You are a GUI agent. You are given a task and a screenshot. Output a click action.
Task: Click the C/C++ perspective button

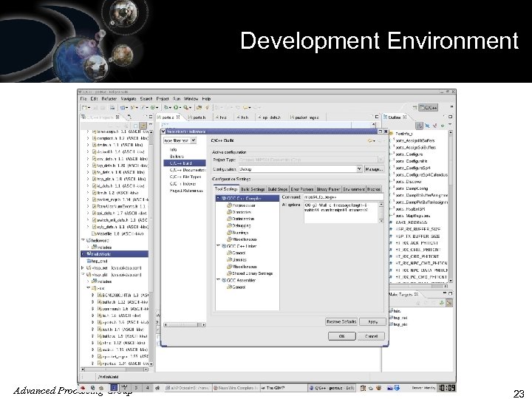[x=428, y=108]
